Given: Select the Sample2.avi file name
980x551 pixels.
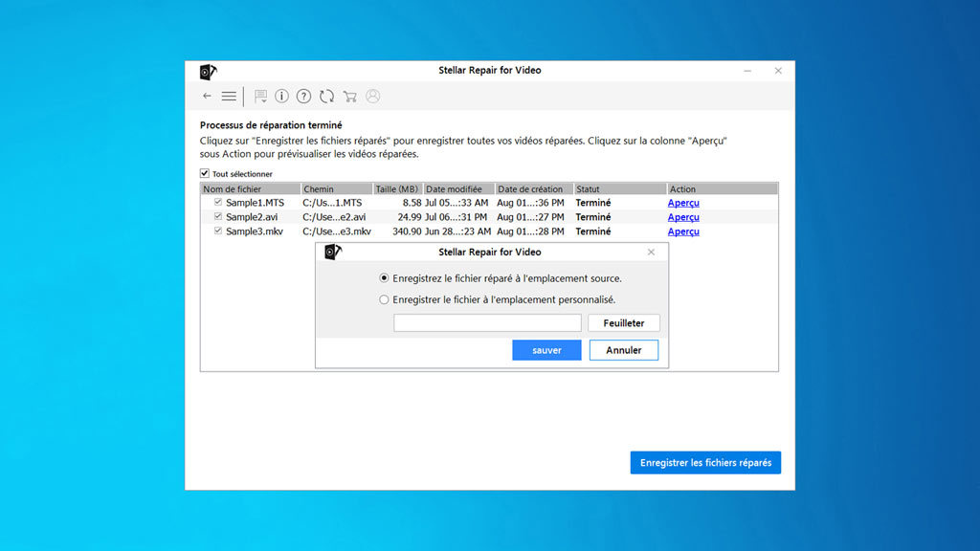Looking at the screenshot, I should click(x=252, y=217).
